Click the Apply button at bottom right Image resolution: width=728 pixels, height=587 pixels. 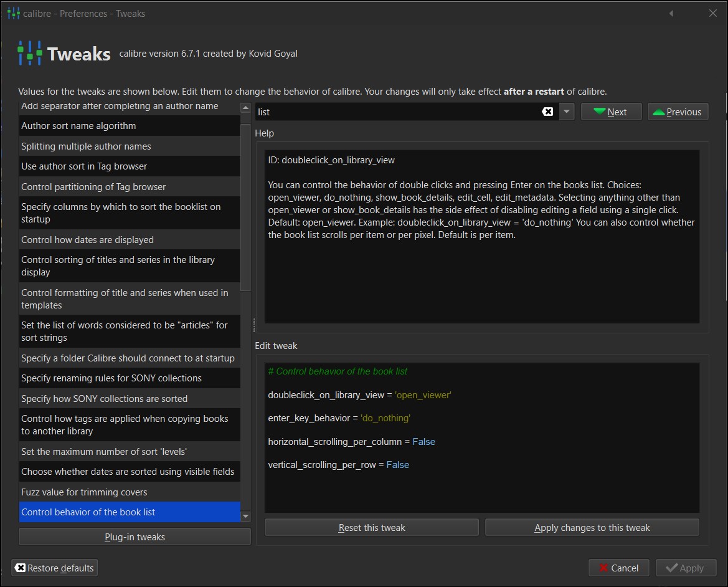(x=686, y=568)
